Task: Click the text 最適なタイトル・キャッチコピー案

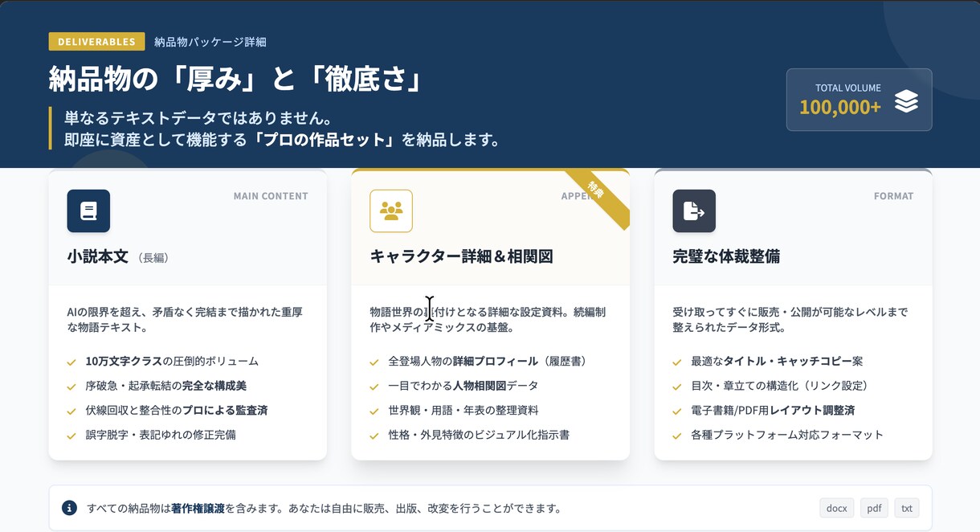Action: tap(778, 362)
